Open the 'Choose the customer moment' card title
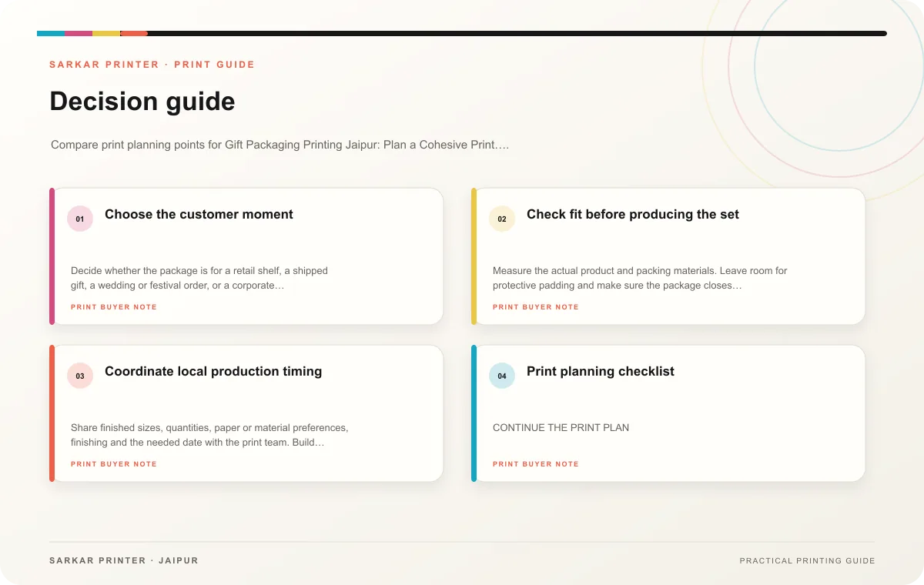Image resolution: width=924 pixels, height=585 pixels. [199, 215]
